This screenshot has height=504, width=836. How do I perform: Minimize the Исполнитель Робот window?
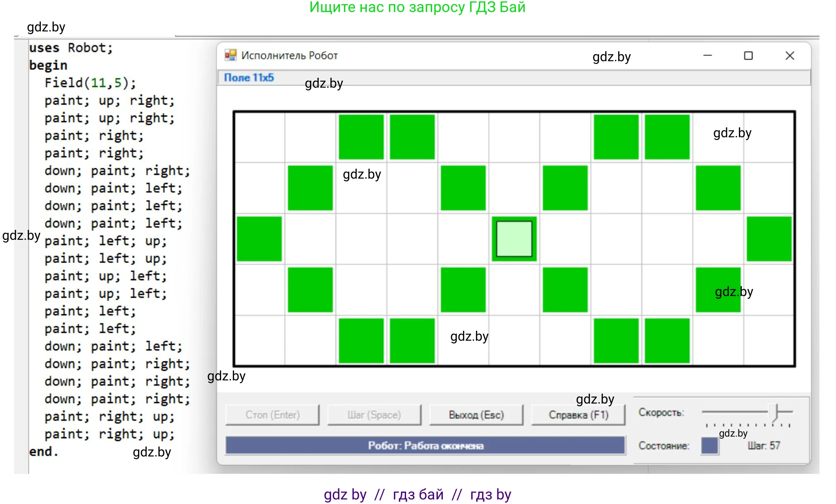click(707, 55)
